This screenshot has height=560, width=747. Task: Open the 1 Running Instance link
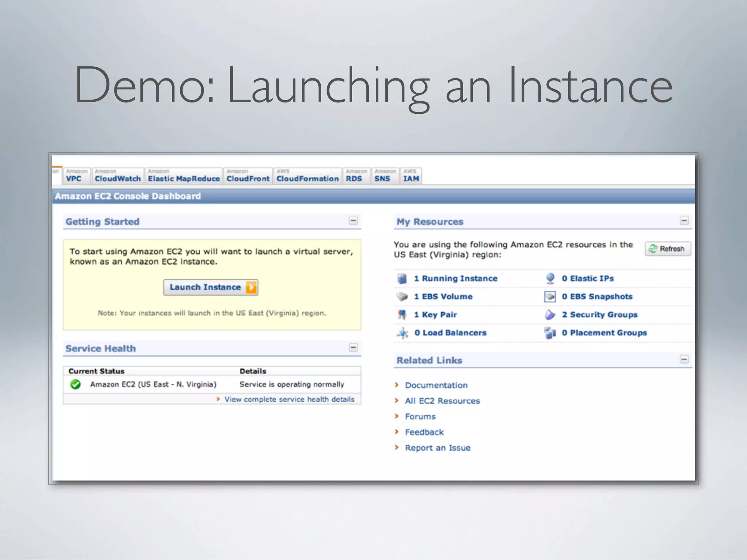click(456, 279)
